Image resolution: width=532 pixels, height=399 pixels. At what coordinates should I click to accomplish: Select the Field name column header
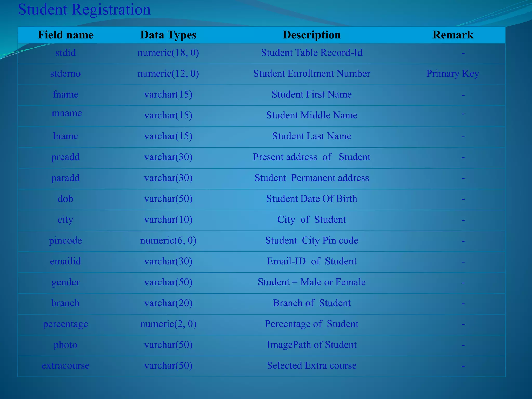pos(65,35)
